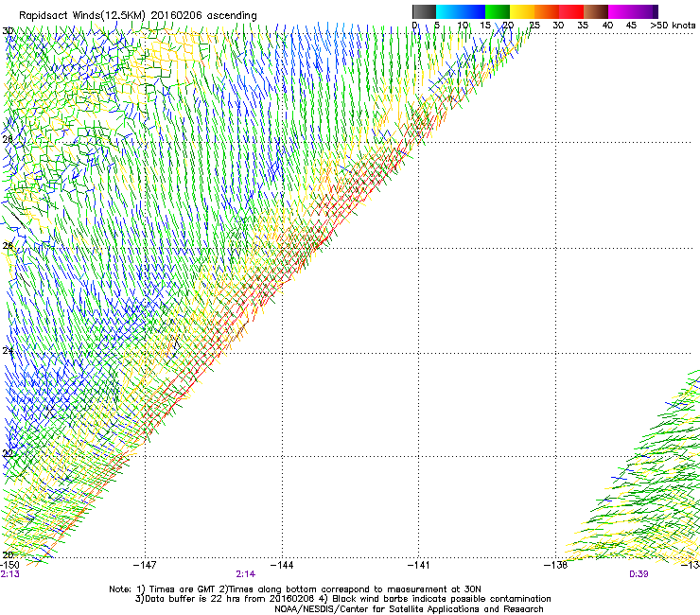Click the 'Rapidscat Winds(12.5KM) 20160206 ascending' title
Image resolution: width=700 pixels, height=615 pixels.
(x=138, y=16)
